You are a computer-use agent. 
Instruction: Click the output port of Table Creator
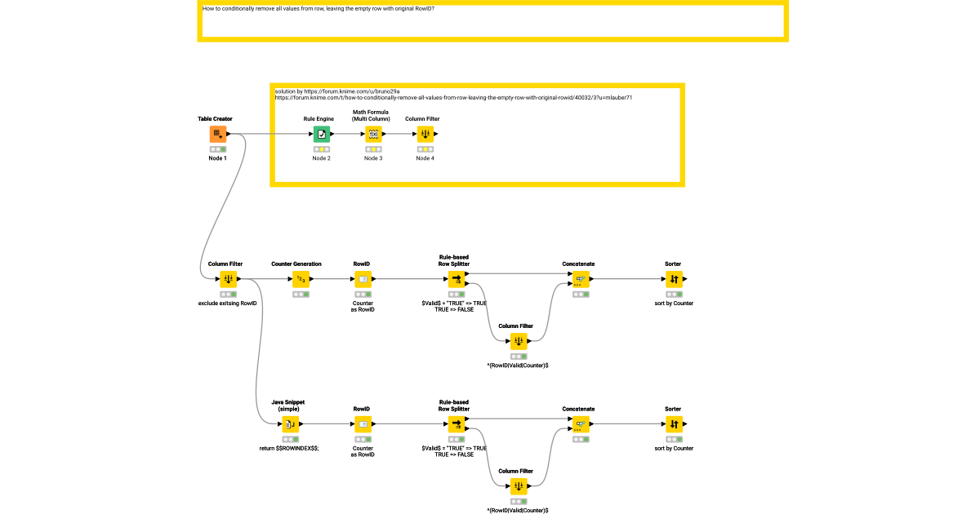[x=227, y=135]
